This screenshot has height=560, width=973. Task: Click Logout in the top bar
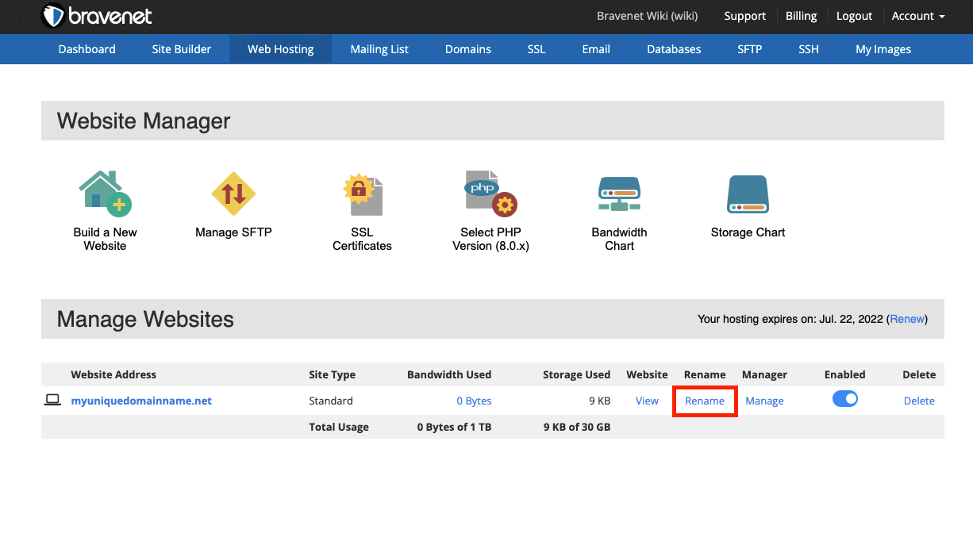click(855, 16)
